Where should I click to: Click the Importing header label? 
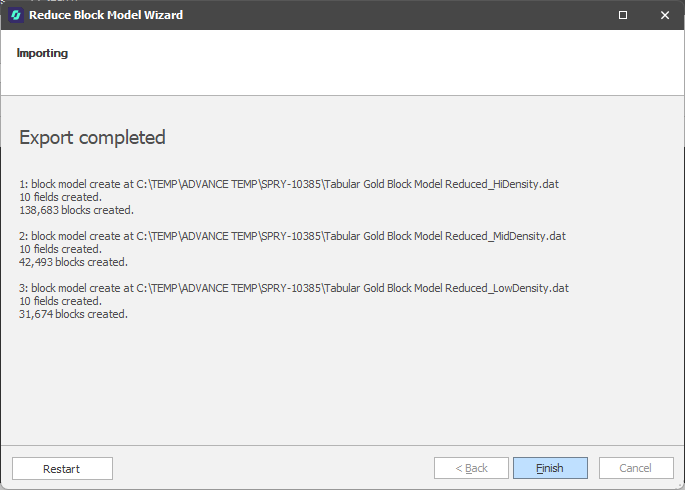[42, 53]
